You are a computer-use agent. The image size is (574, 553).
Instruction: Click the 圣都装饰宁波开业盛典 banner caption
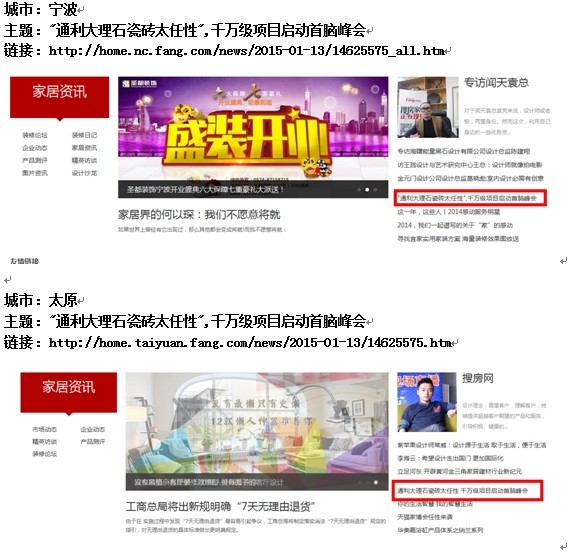coord(205,190)
